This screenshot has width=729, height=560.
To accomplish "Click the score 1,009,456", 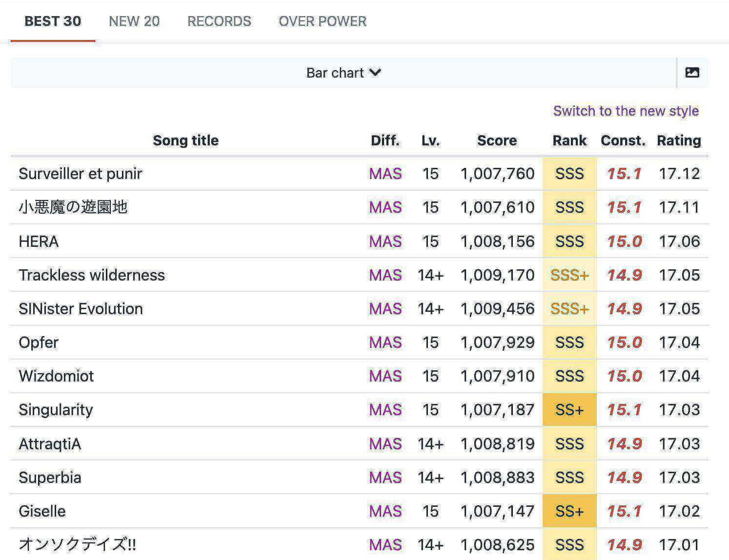I will (497, 309).
